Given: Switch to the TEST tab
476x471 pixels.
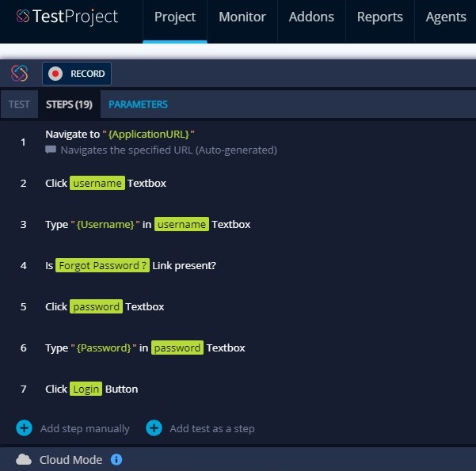Looking at the screenshot, I should (x=19, y=104).
